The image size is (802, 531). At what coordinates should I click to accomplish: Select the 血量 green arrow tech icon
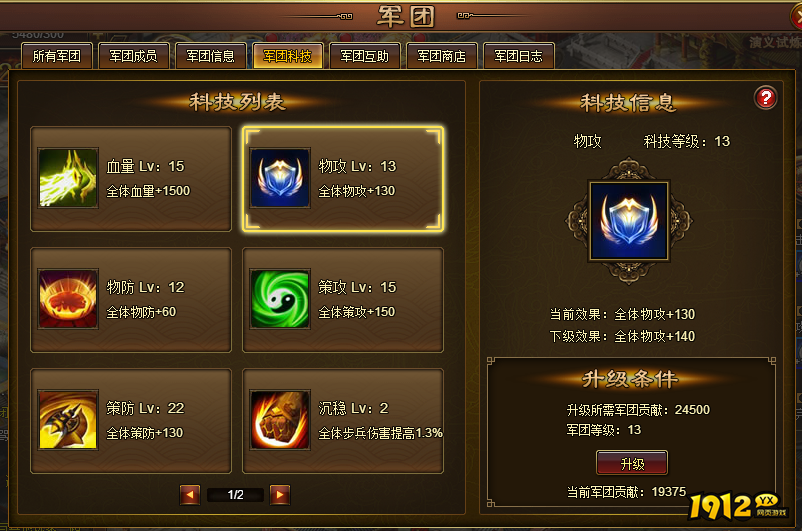pyautogui.click(x=68, y=178)
